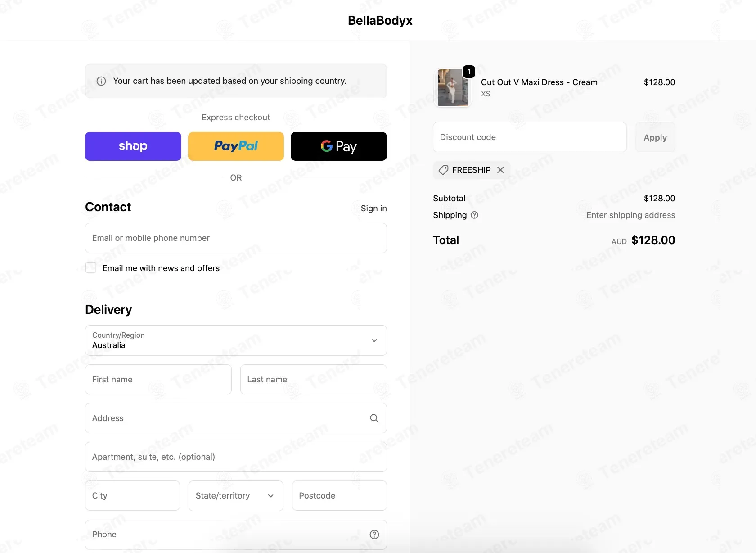Expand the State/territory dropdown
Viewport: 756px width, 553px height.
coord(236,496)
